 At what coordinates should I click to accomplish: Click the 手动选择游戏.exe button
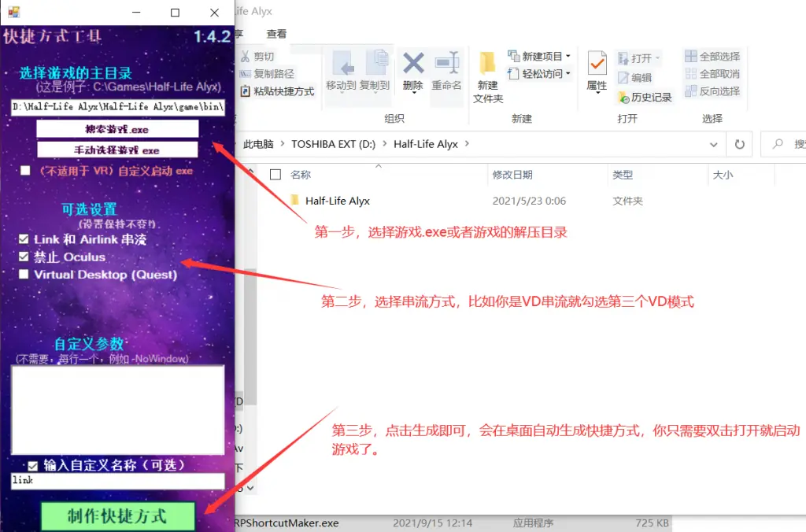tap(118, 150)
